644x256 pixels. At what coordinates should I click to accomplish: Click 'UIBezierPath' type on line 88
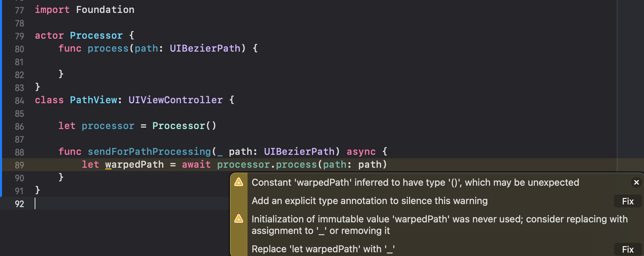[x=299, y=152]
